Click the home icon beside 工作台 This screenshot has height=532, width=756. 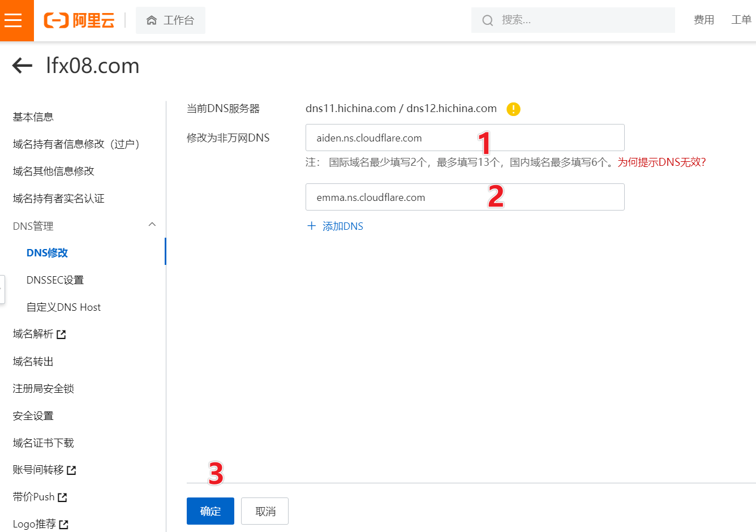coord(152,20)
